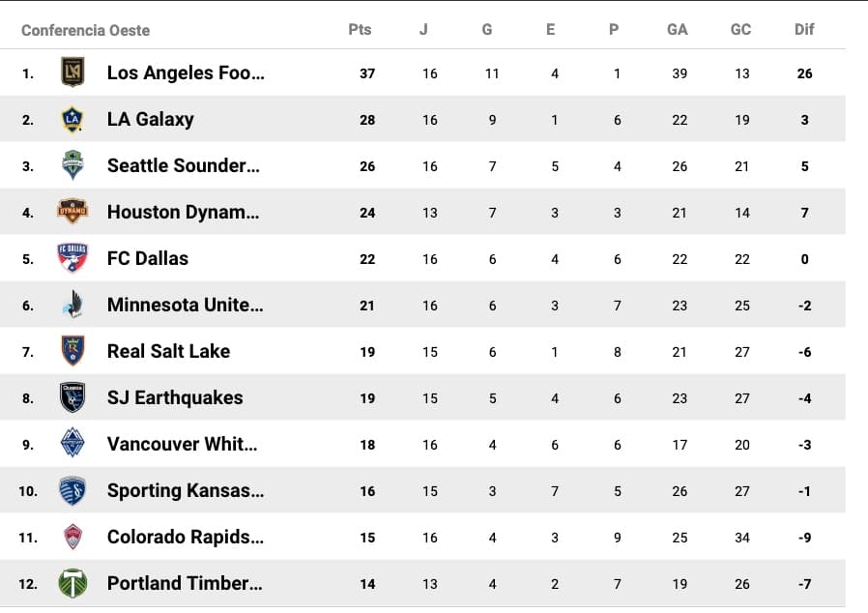Click the LA Galaxy team logo
The width and height of the screenshot is (868, 613).
coord(72,119)
